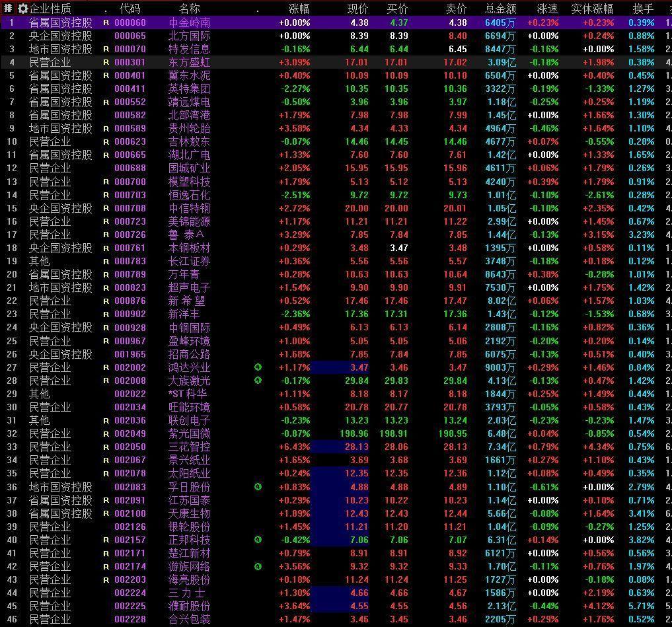672x627 pixels.
Task: Click the R marker next to code 000301
Action: (106, 63)
